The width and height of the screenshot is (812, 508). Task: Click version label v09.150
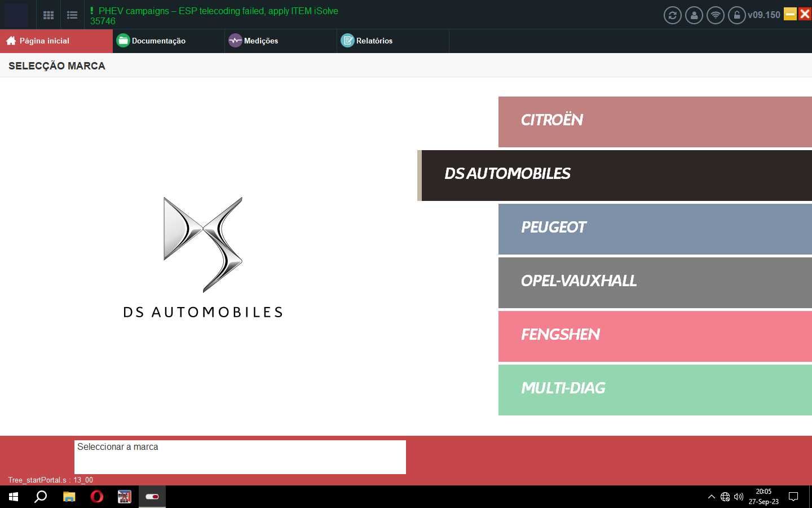[764, 15]
